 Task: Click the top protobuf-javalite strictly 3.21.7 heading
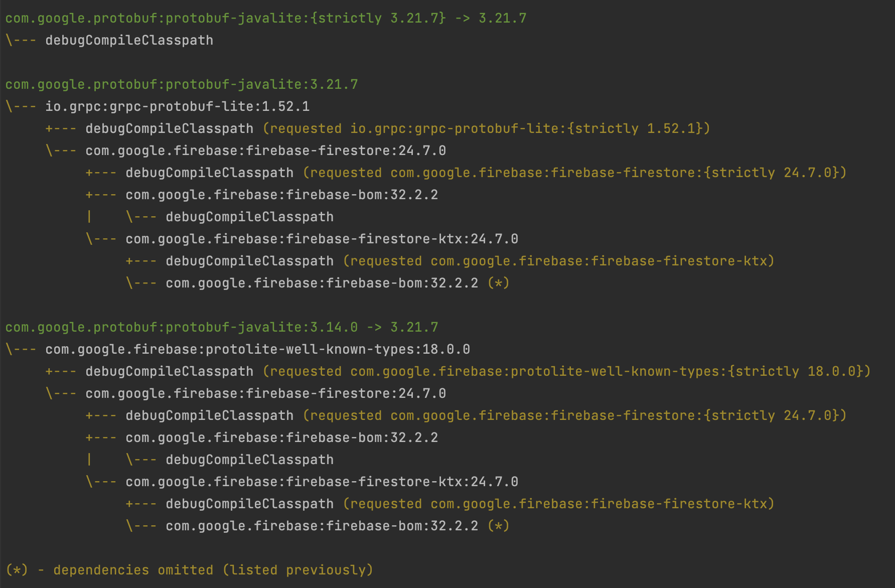(x=266, y=18)
